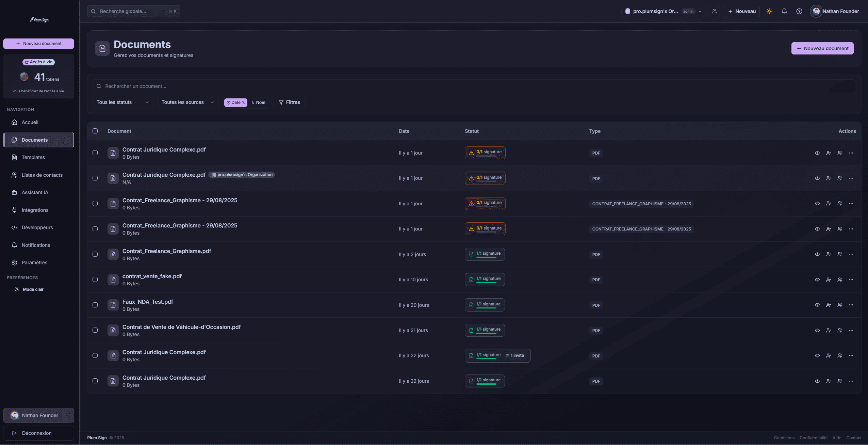Check the organization-tagged Contrat Juridique Complexe.pdf row
The width and height of the screenshot is (868, 445).
(95, 178)
